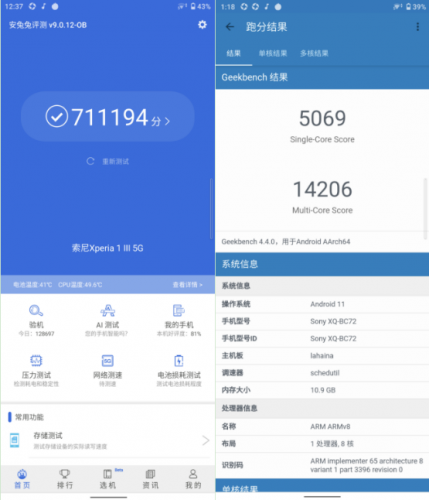
Task: Tap the 711194 total score badge
Action: [108, 117]
